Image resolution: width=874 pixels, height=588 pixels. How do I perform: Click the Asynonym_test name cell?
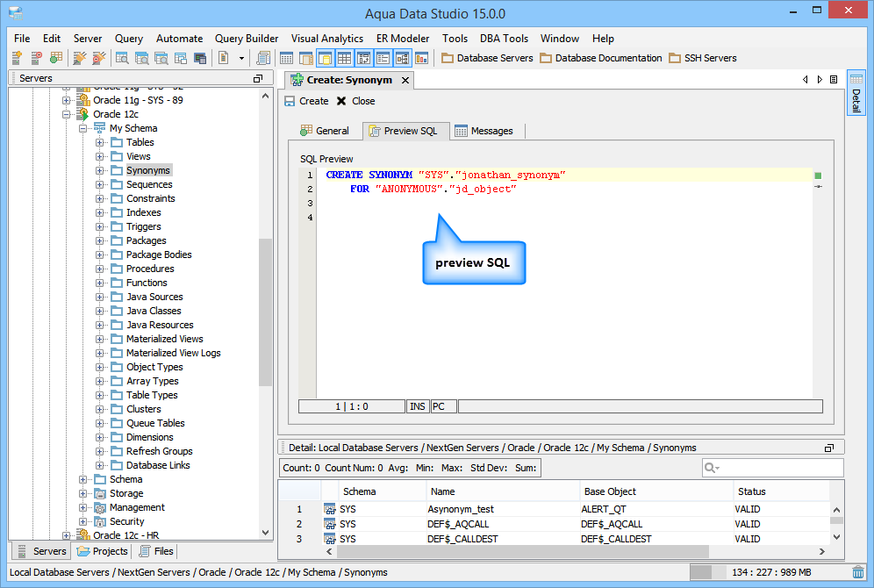point(502,509)
